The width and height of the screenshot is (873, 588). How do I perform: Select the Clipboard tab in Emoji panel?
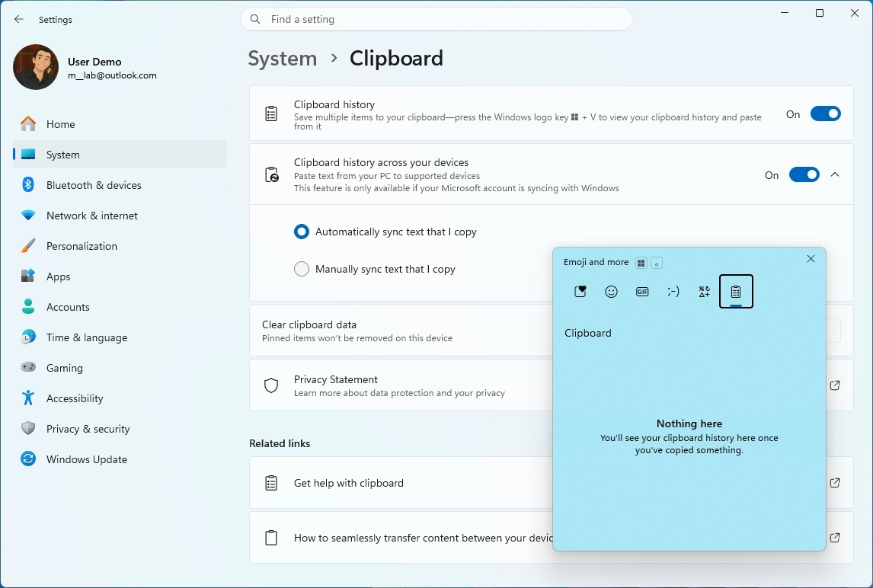735,292
